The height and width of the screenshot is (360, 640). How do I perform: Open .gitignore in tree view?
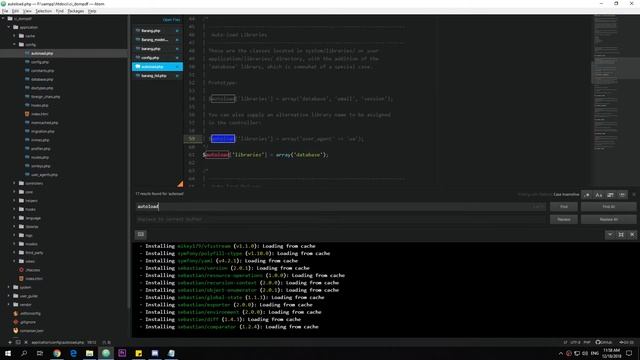tap(28, 322)
